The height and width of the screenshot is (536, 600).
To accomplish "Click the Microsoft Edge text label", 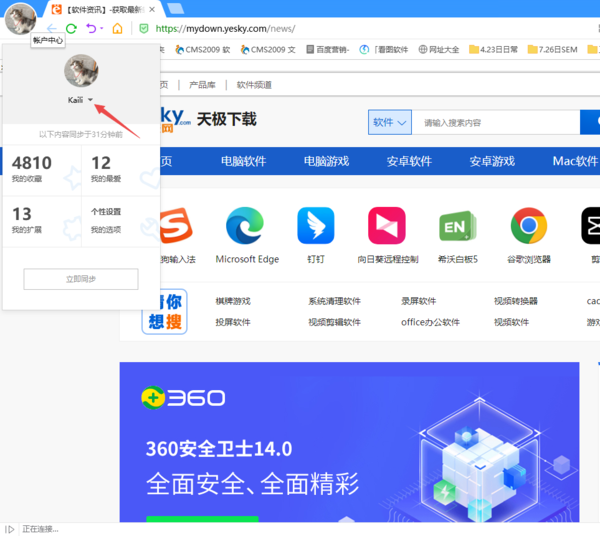I will 247,259.
